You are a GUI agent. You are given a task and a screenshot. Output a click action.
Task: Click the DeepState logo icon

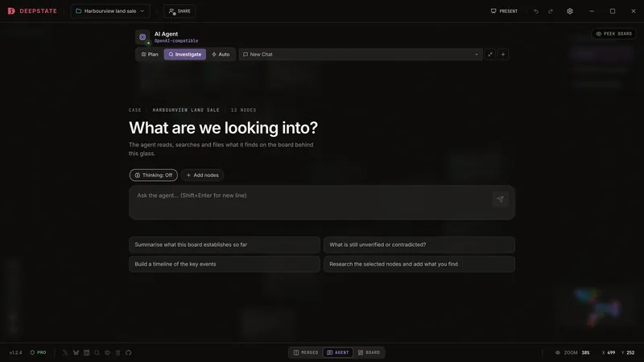pos(11,11)
